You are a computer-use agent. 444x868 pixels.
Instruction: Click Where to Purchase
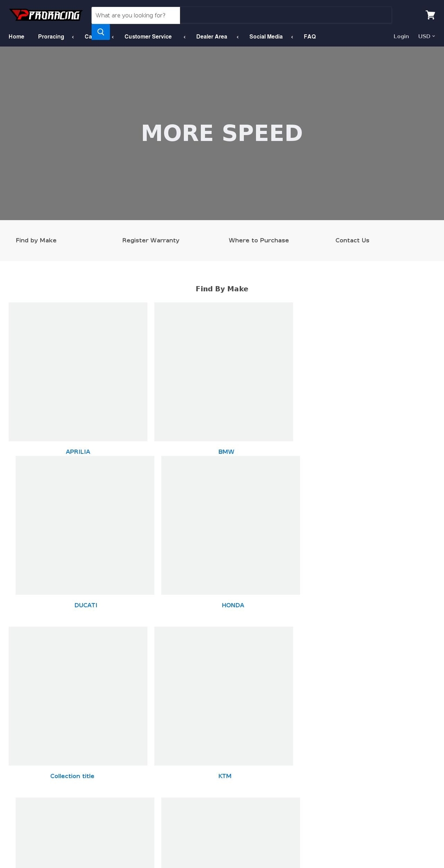[x=259, y=240]
